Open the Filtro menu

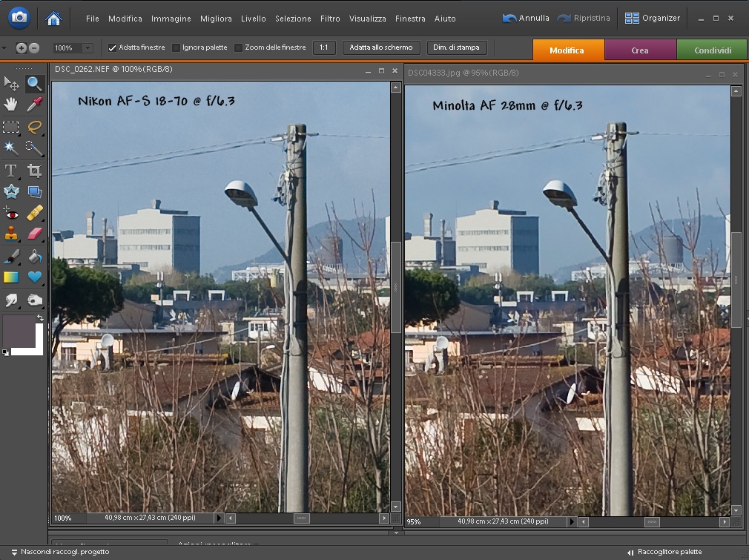click(x=330, y=19)
